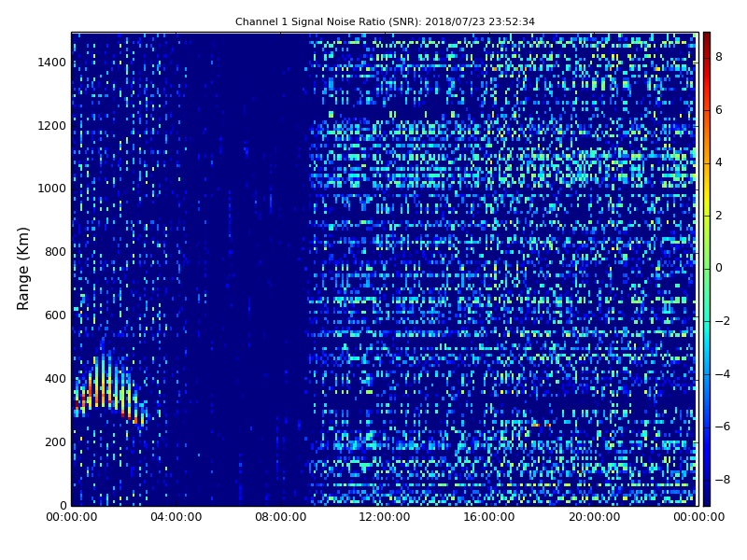Click the plot title showing Channel 1 SNR
Viewport: 747px width, 560px height.
click(x=385, y=21)
